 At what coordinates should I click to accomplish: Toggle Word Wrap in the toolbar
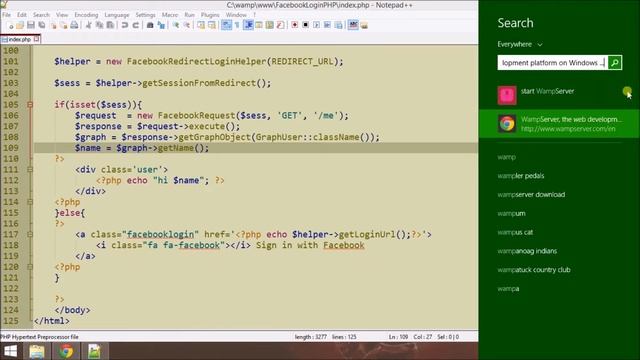(227, 25)
